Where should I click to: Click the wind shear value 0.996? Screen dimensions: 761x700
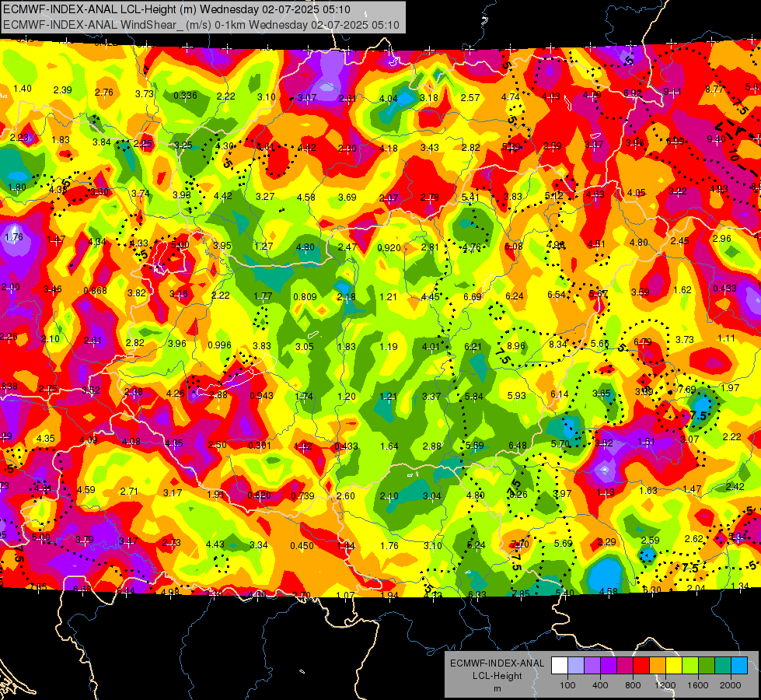coord(219,345)
